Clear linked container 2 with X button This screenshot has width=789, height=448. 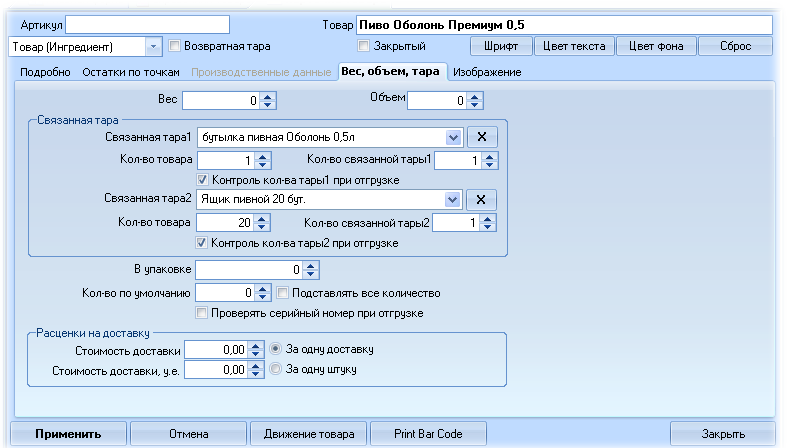pyautogui.click(x=481, y=199)
